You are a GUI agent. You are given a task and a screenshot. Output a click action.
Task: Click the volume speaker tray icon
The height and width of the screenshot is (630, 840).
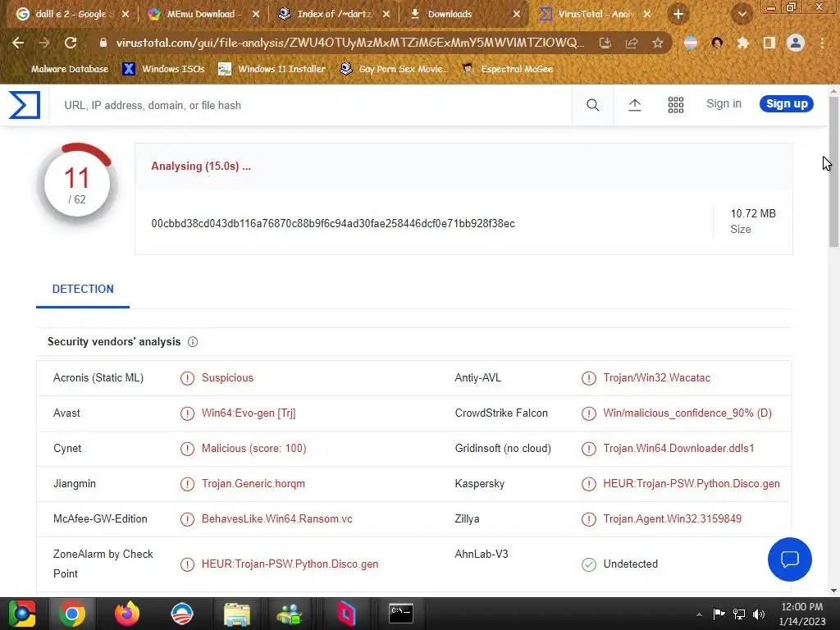coord(759,614)
